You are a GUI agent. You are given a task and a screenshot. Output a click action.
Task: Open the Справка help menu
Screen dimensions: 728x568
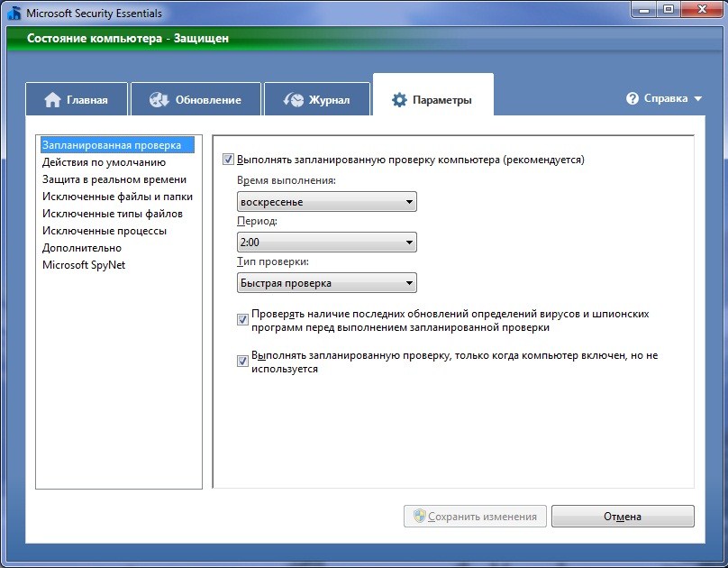point(664,98)
